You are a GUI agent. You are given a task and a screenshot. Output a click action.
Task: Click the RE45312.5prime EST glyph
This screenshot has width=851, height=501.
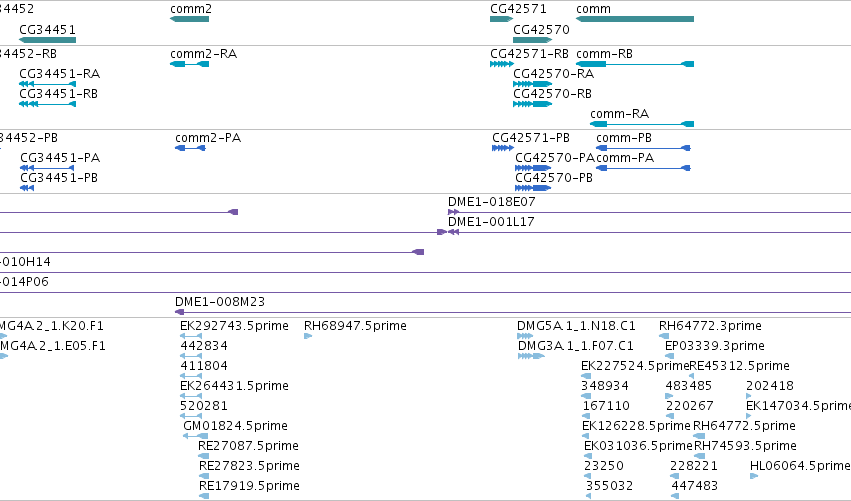pyautogui.click(x=691, y=376)
